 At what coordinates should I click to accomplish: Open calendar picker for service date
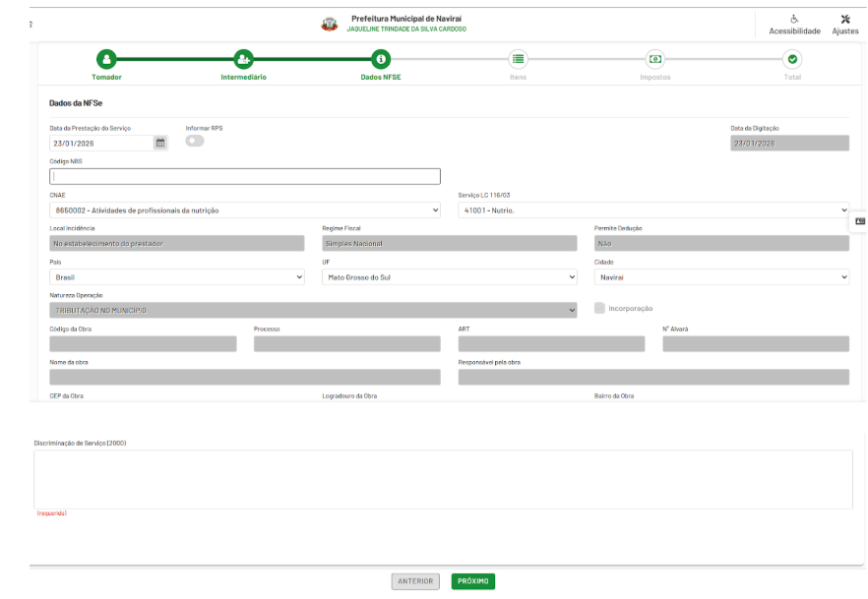tap(160, 143)
